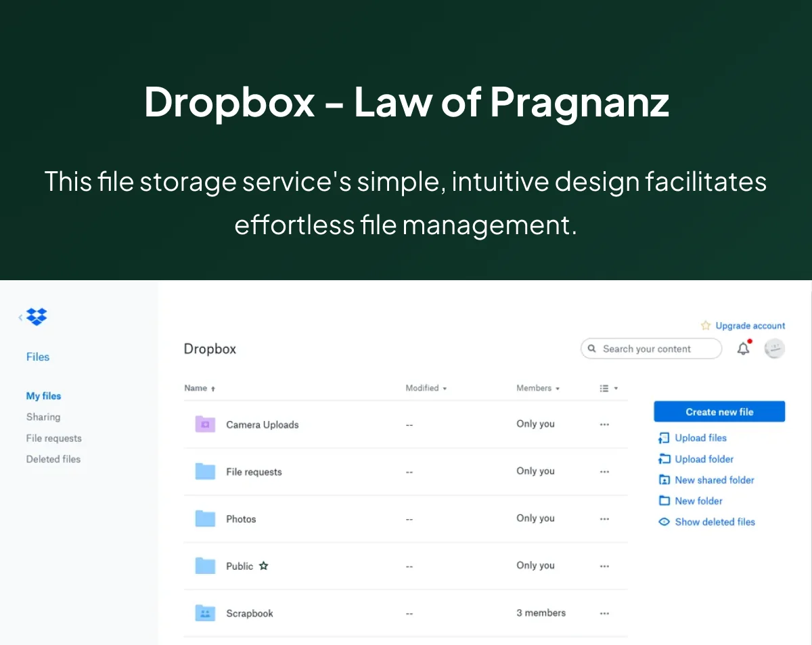Open the notifications bell
Viewport: 812px width, 645px height.
click(744, 349)
